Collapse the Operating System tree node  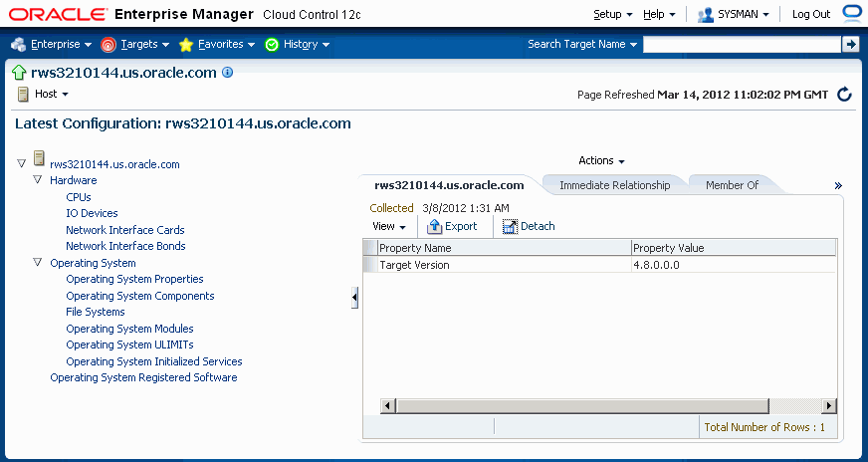click(38, 262)
